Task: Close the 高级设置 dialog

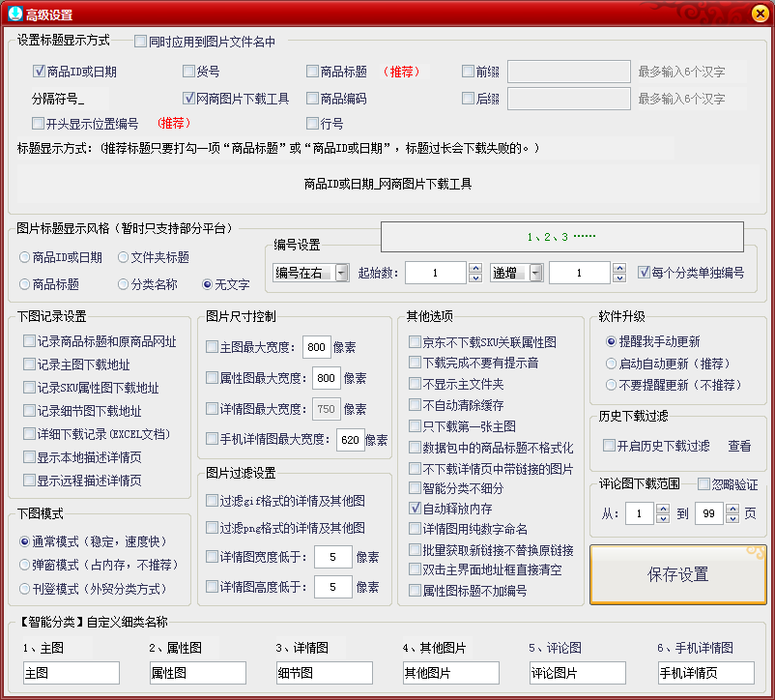Action: tap(760, 14)
